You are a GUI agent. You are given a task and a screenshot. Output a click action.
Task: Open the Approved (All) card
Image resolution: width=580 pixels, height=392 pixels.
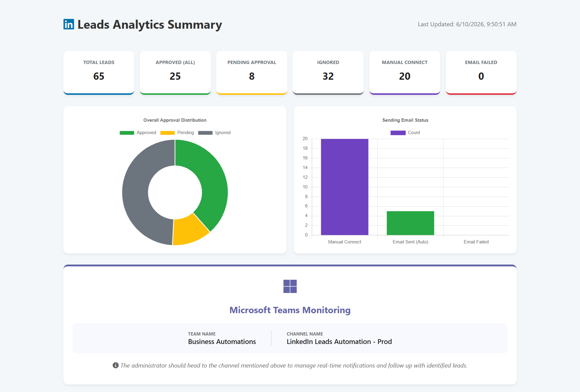coord(175,73)
